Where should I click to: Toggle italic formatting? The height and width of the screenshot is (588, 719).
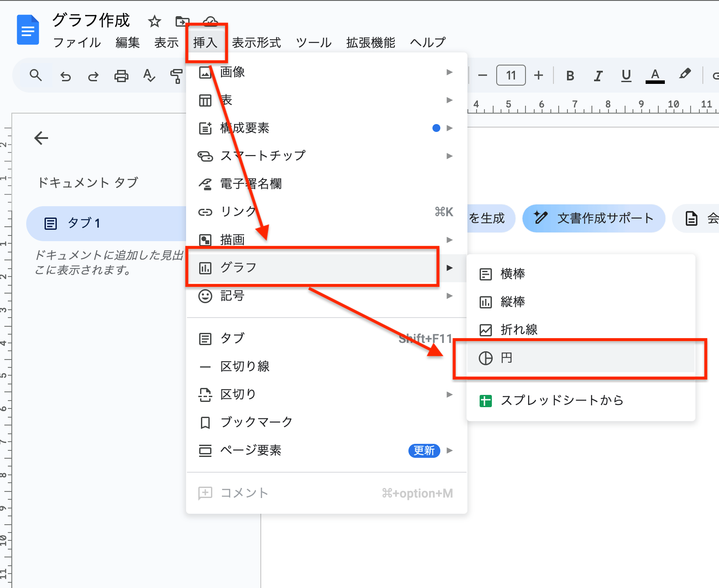tap(598, 75)
